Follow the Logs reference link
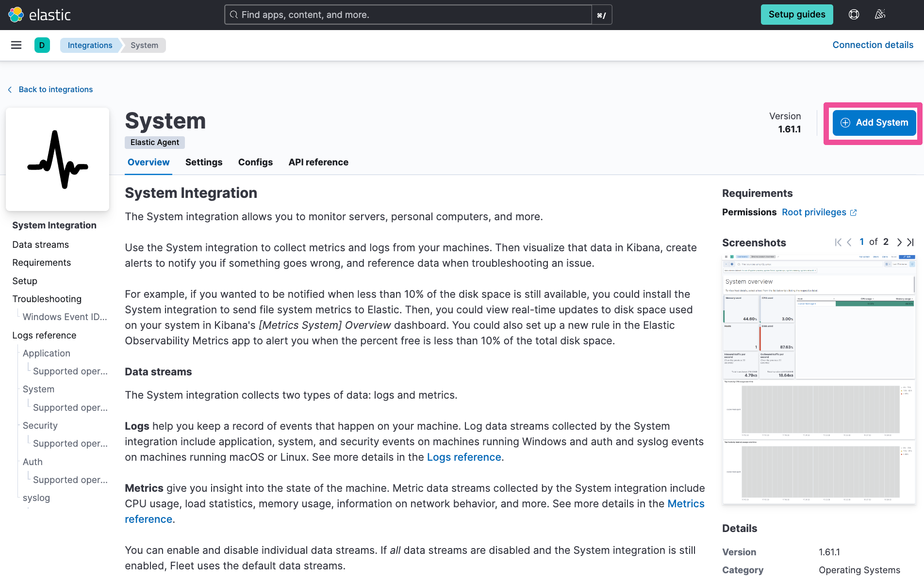This screenshot has height=581, width=924. click(x=464, y=457)
